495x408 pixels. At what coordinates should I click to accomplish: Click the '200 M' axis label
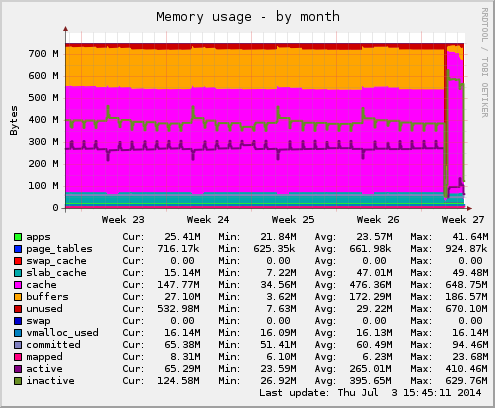(x=43, y=164)
